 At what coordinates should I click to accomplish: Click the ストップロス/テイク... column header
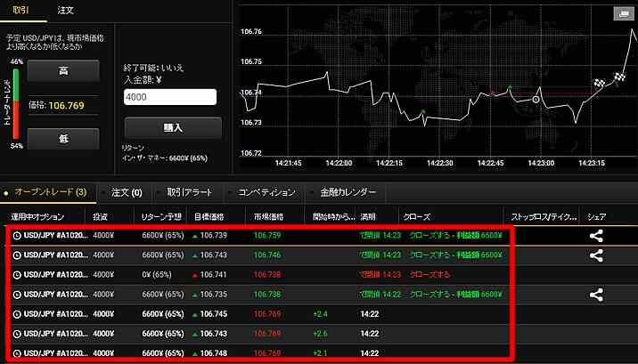[x=544, y=217]
